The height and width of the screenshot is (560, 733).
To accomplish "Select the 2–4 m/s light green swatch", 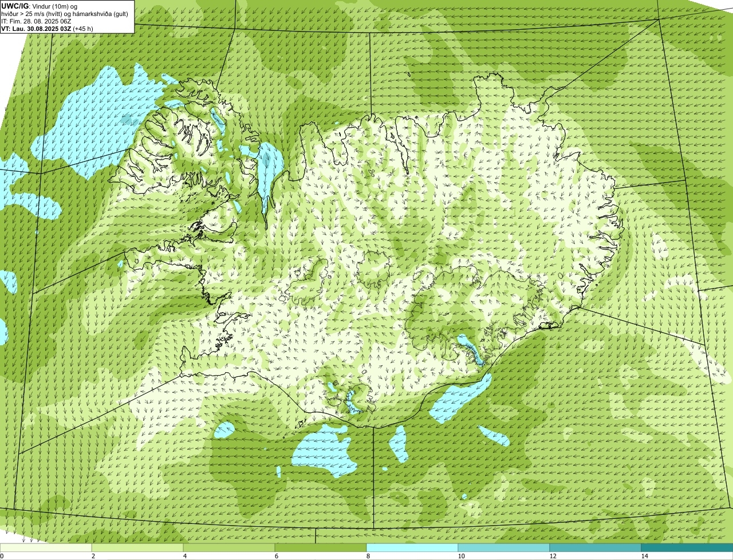I will [x=137, y=547].
